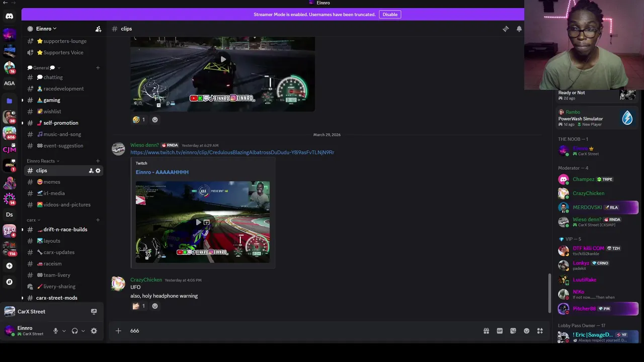
Task: Play the top video clip
Action: pos(223,59)
